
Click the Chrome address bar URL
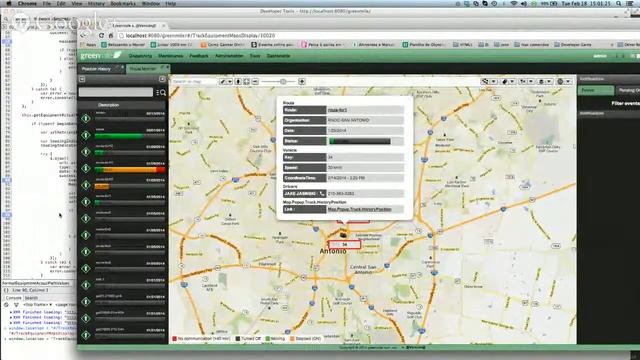200,36
